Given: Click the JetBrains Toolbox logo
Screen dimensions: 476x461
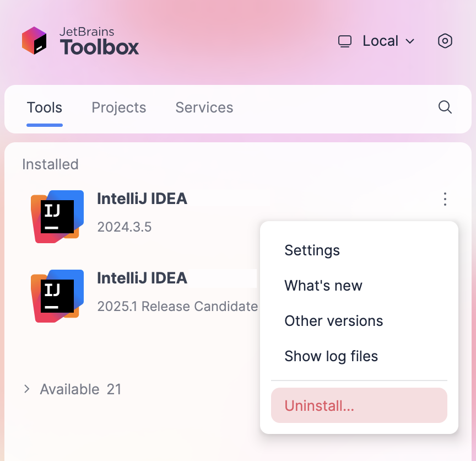Looking at the screenshot, I should 36,41.
